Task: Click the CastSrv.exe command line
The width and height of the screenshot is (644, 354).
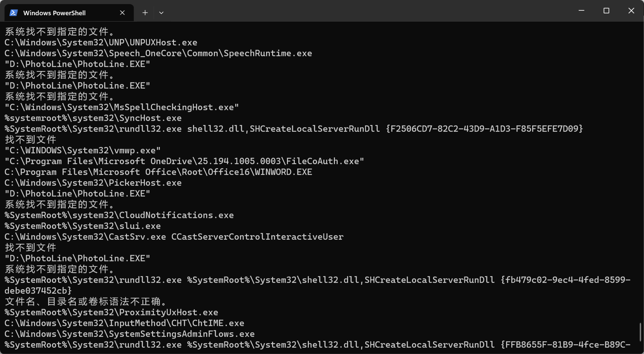Action: tap(174, 237)
